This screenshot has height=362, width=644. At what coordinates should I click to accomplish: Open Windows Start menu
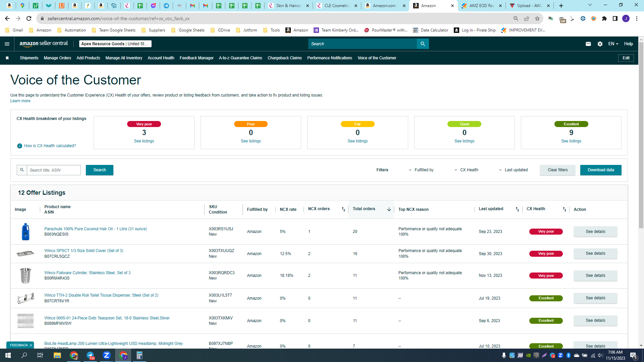pyautogui.click(x=8, y=355)
